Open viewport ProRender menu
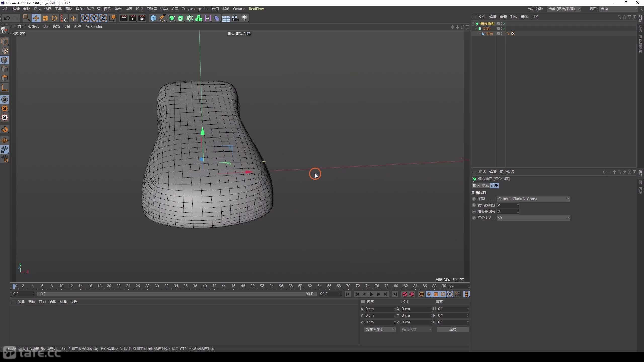This screenshot has width=644, height=362. coord(93,27)
